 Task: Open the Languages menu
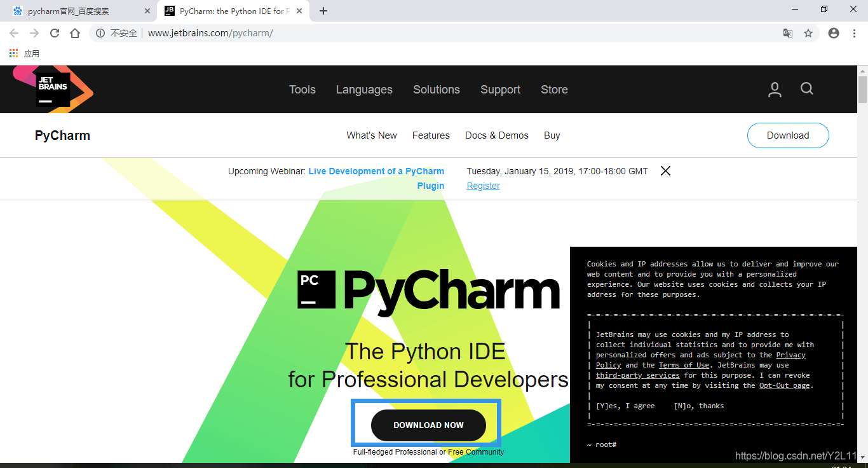tap(364, 90)
